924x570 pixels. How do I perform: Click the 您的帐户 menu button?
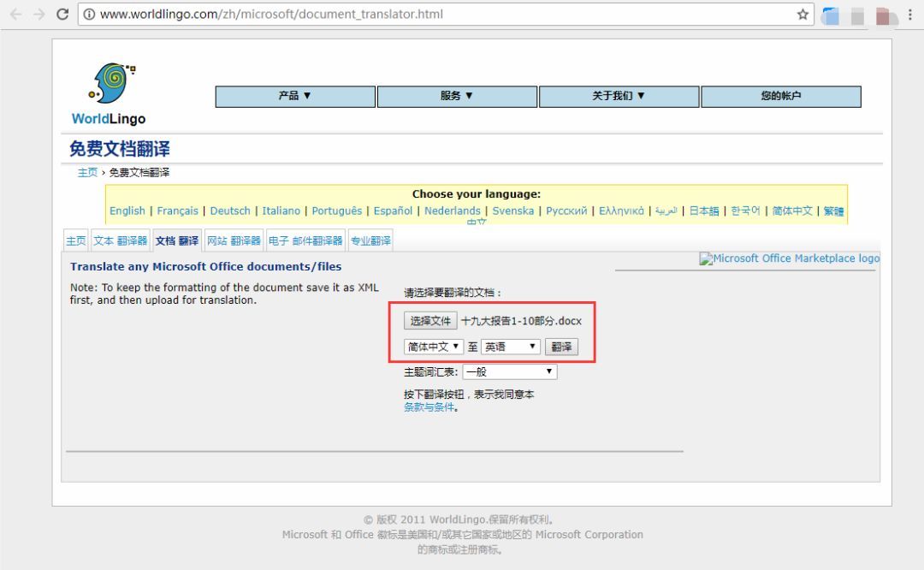[781, 96]
